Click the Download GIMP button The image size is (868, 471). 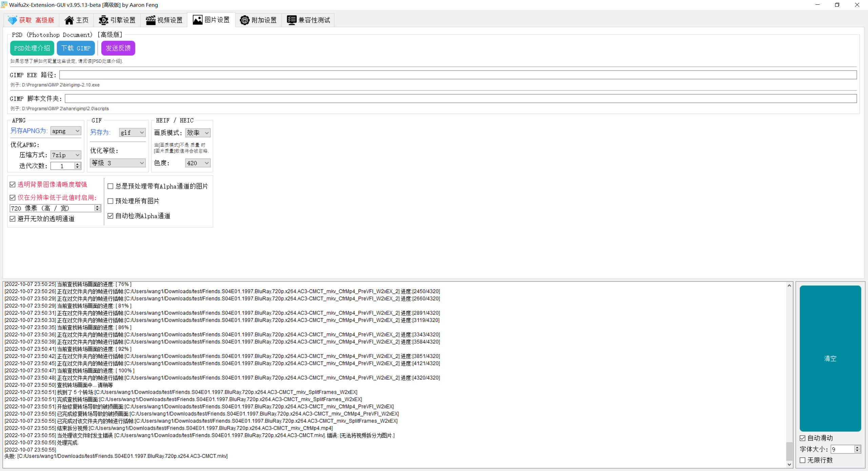pyautogui.click(x=76, y=48)
